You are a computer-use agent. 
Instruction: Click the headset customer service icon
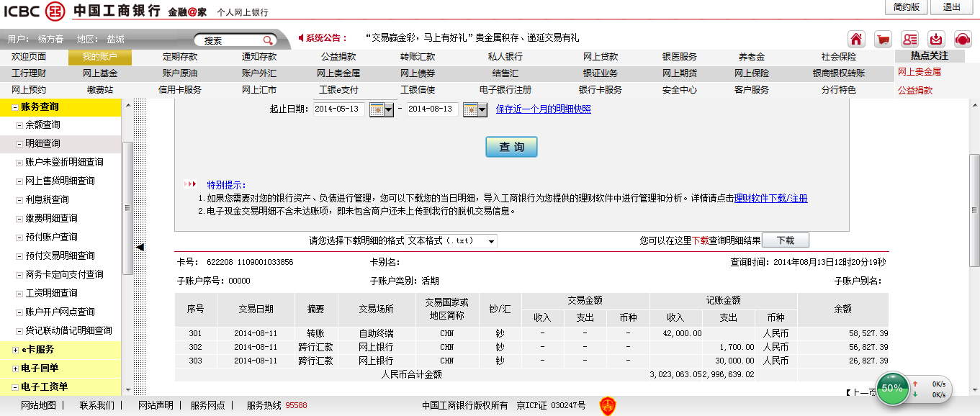963,39
